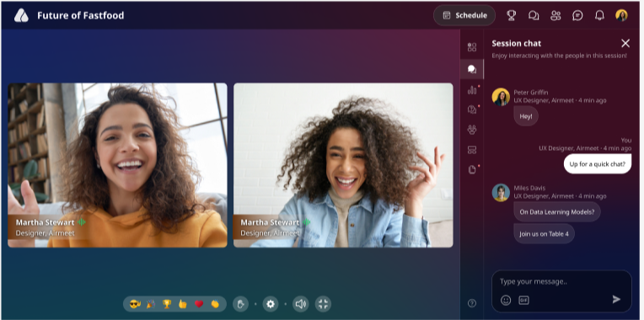Open the Q&A sidebar icon
Screen dimensions: 644x320
click(472, 109)
